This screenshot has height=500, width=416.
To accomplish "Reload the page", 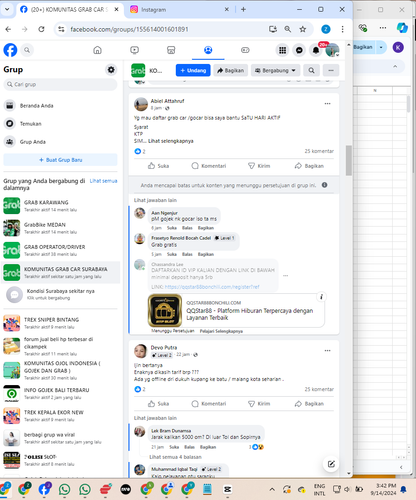I will [x=41, y=29].
